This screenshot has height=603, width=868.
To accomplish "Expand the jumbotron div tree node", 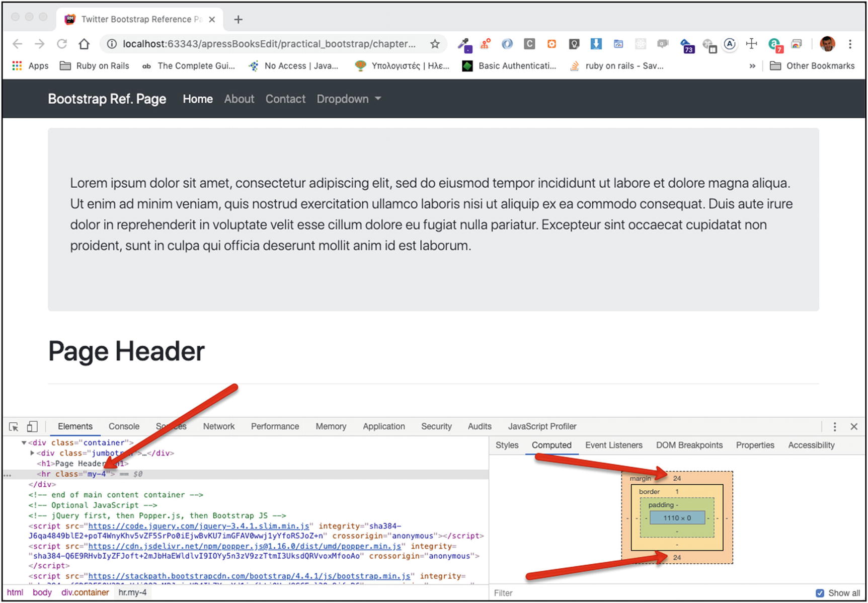I will [32, 453].
